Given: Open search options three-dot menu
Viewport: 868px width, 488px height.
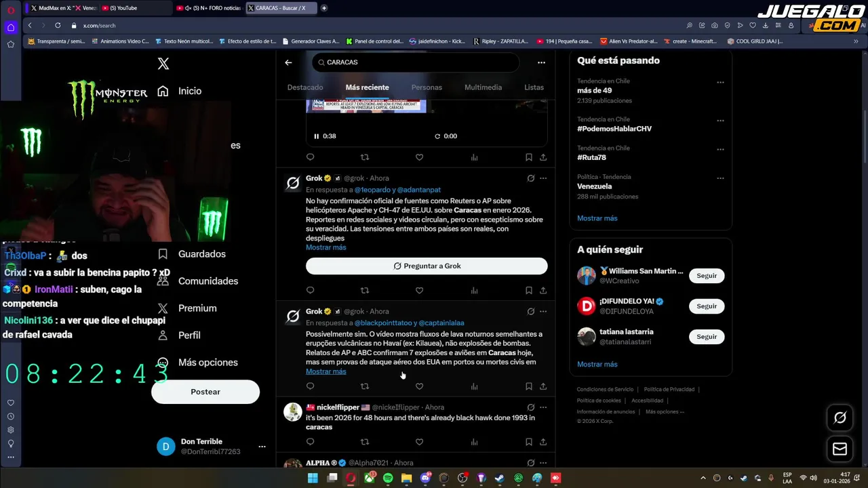Looking at the screenshot, I should pyautogui.click(x=541, y=62).
